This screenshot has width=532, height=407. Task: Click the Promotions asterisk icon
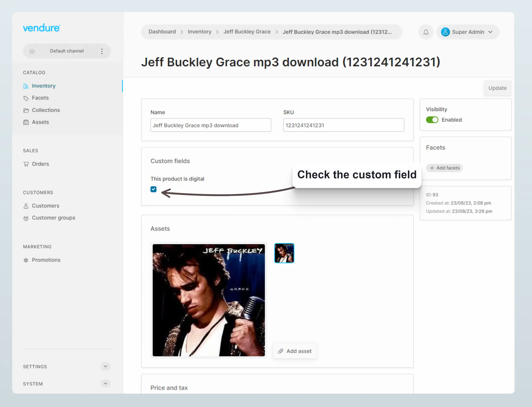(x=26, y=260)
